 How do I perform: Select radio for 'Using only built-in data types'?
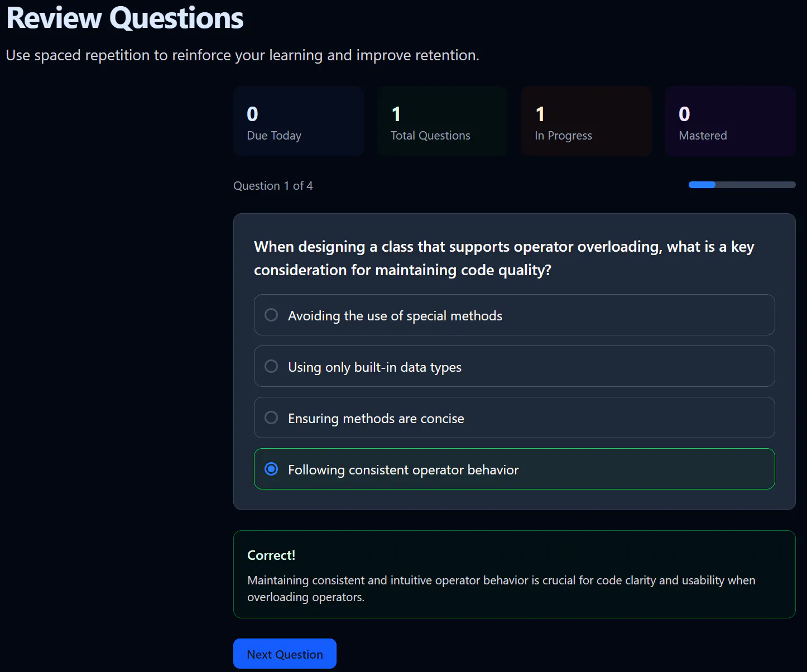271,366
